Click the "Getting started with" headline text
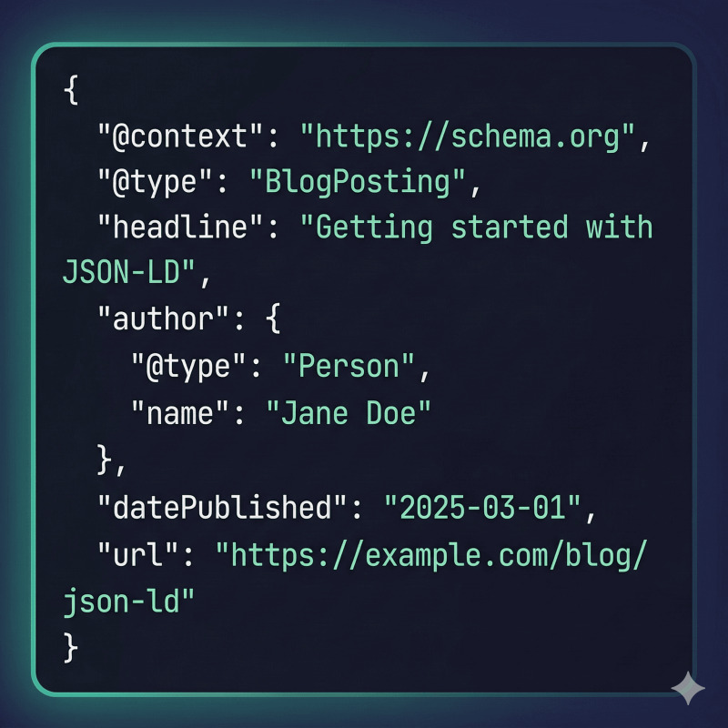The height and width of the screenshot is (728, 728). click(x=483, y=227)
